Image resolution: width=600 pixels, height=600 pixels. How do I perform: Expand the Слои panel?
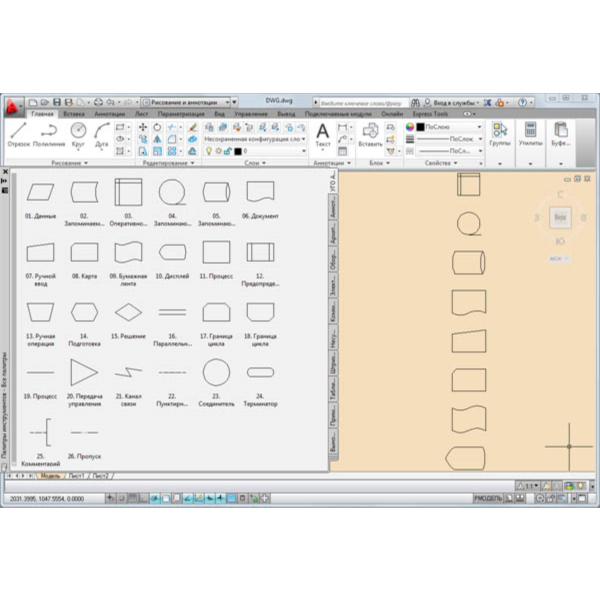tap(255, 163)
